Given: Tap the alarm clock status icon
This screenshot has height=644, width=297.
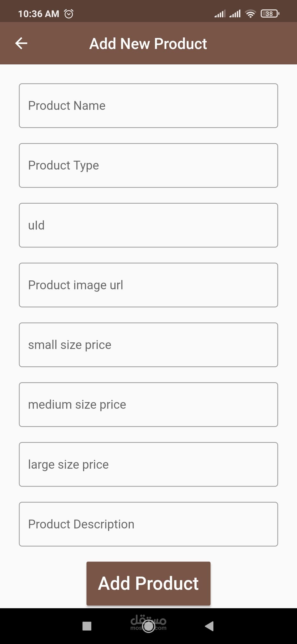Looking at the screenshot, I should pos(69,14).
